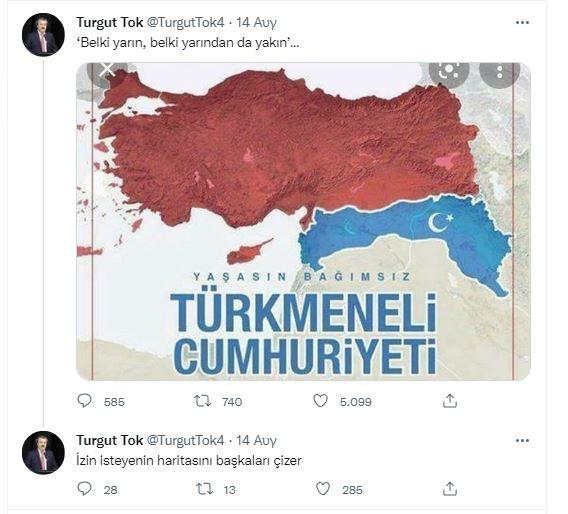This screenshot has height=514, width=568.
Task: Share the first tweet via share icon
Action: [x=450, y=401]
